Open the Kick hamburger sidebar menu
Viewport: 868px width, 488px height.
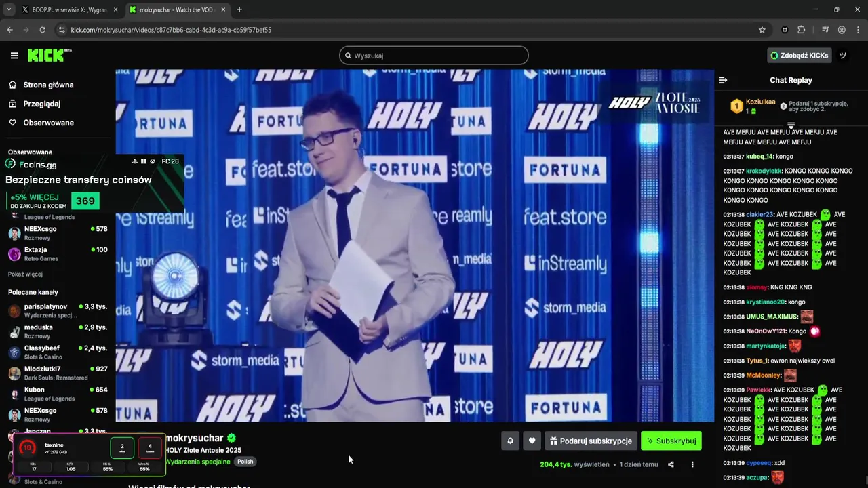(14, 56)
